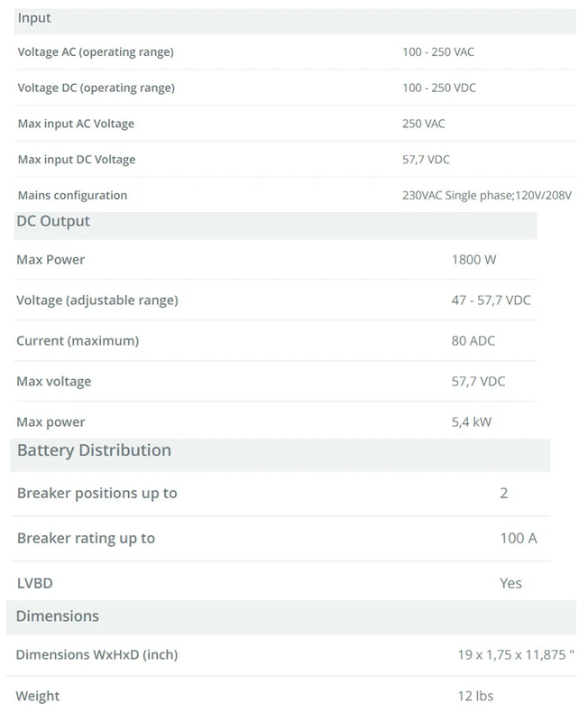
Task: Click the 100 - 250 VDC value
Action: click(439, 88)
